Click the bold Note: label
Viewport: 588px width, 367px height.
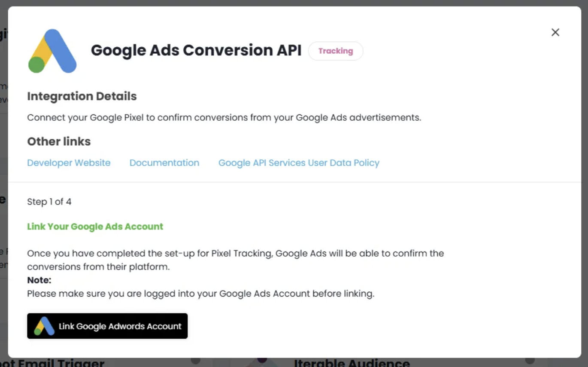coord(39,280)
